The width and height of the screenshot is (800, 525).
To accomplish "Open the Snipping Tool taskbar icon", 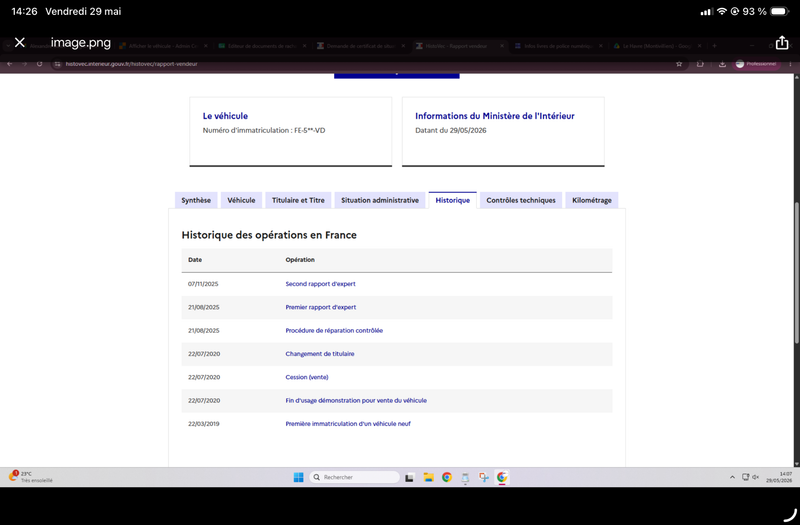I will (484, 477).
